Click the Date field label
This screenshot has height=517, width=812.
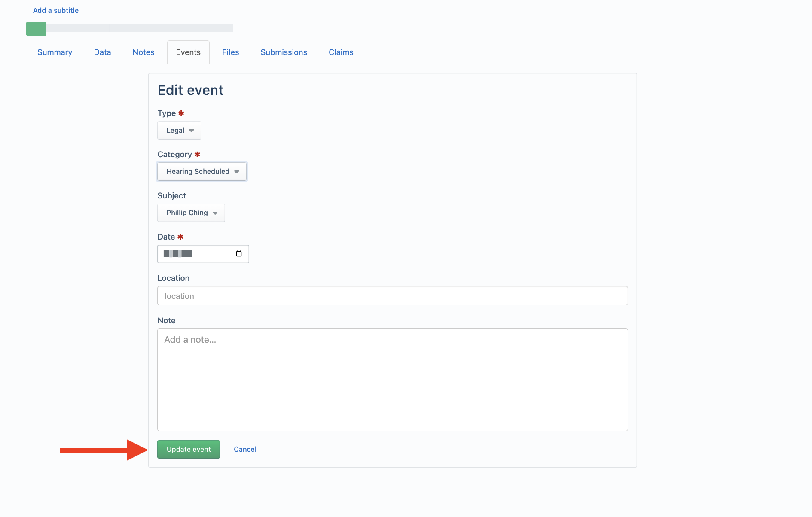click(x=166, y=237)
